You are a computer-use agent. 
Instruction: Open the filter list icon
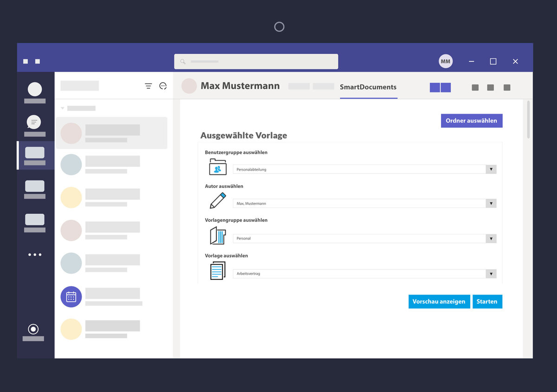(148, 86)
